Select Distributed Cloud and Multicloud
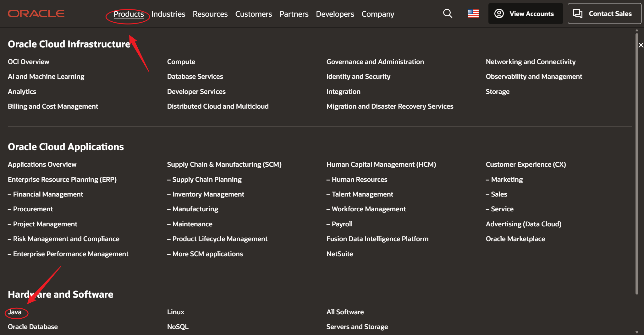The width and height of the screenshot is (644, 335). [218, 106]
